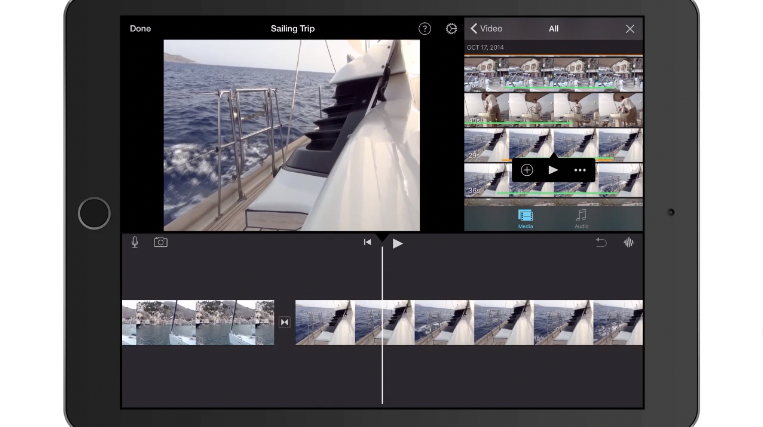The width and height of the screenshot is (763, 427).
Task: Open more options ellipsis in clip popup
Action: click(580, 170)
